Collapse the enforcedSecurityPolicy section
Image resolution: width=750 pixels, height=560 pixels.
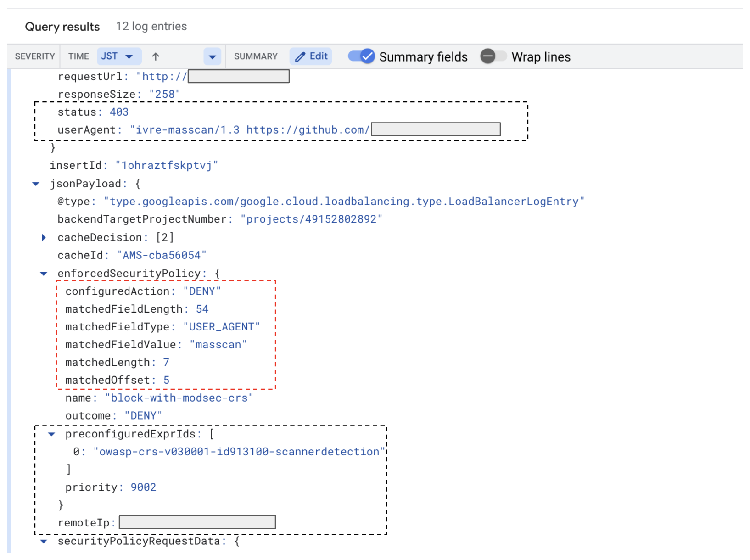point(44,274)
